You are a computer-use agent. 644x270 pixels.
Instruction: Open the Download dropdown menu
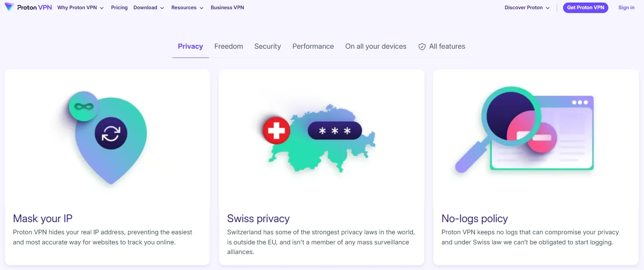pyautogui.click(x=149, y=8)
